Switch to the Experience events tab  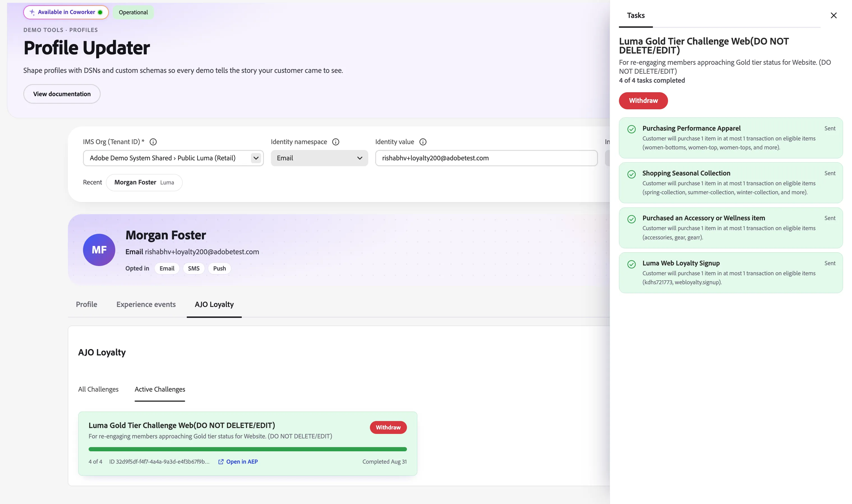coord(146,305)
